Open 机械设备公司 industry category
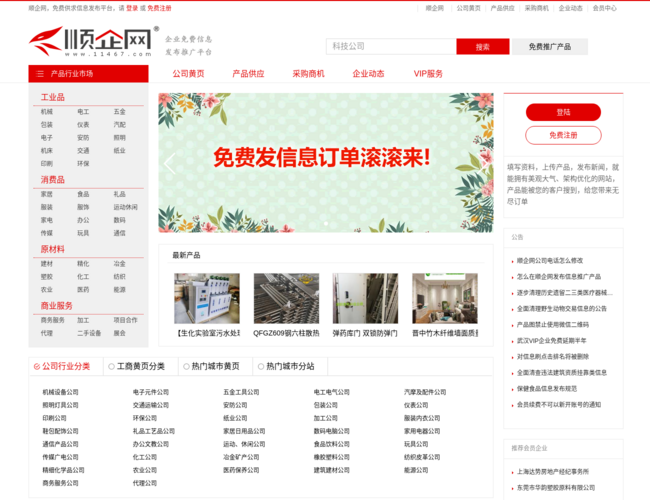 [x=60, y=392]
